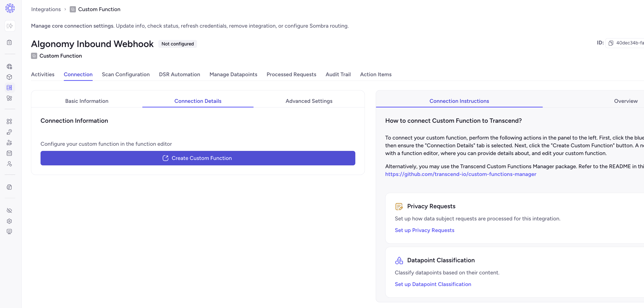
Task: Open the Action Items tab
Action: pos(376,74)
